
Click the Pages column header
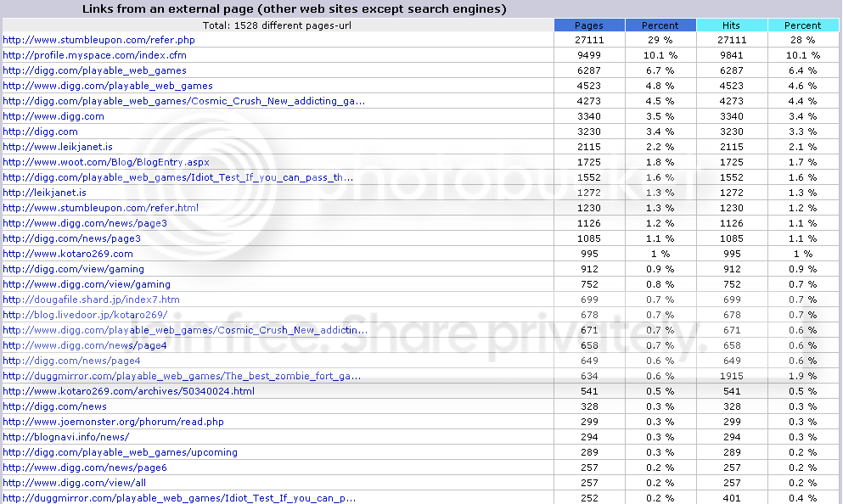(589, 25)
